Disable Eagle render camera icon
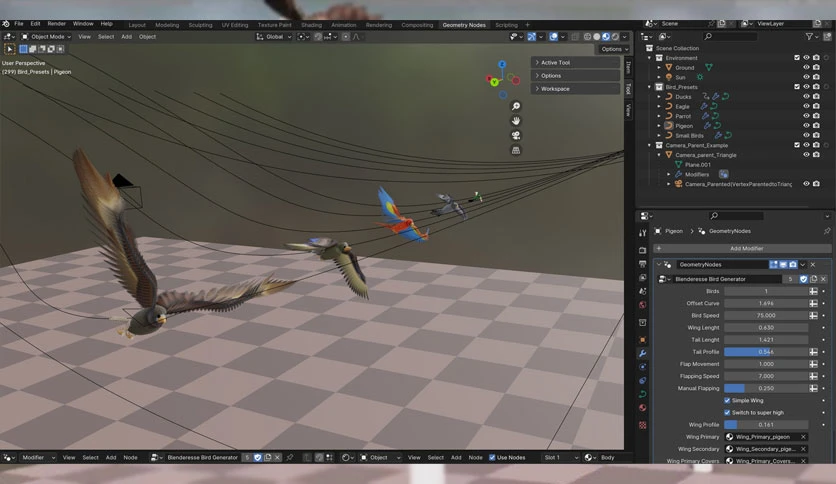This screenshot has height=484, width=836. (x=816, y=106)
